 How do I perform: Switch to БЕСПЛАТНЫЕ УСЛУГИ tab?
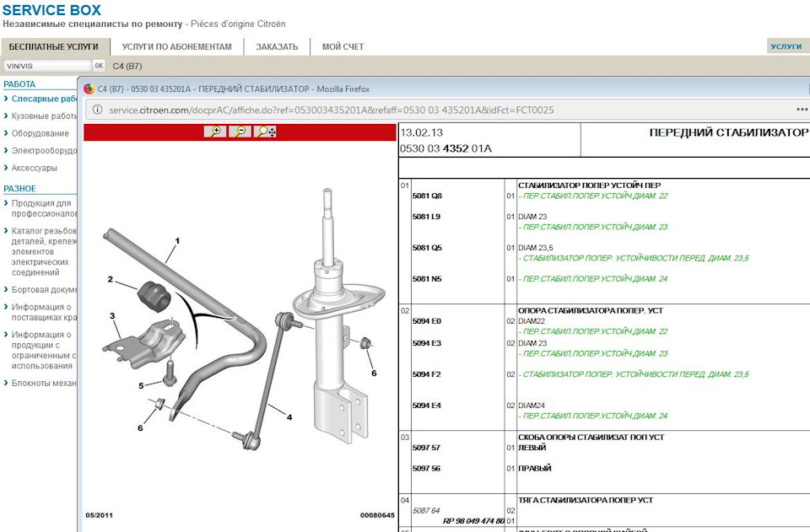point(54,47)
